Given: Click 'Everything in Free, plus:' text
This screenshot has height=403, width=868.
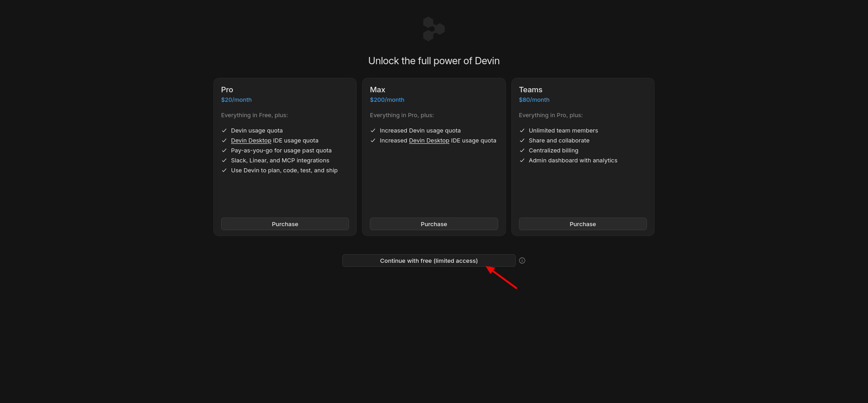Looking at the screenshot, I should (255, 115).
